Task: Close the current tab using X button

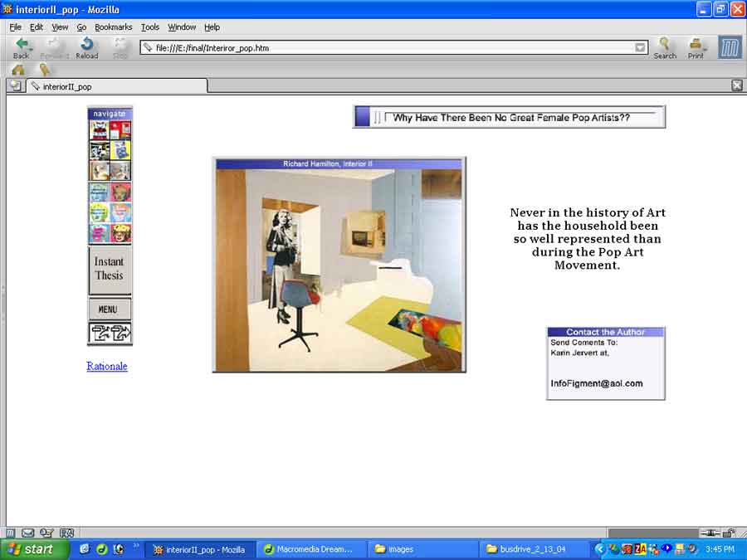Action: [x=736, y=85]
